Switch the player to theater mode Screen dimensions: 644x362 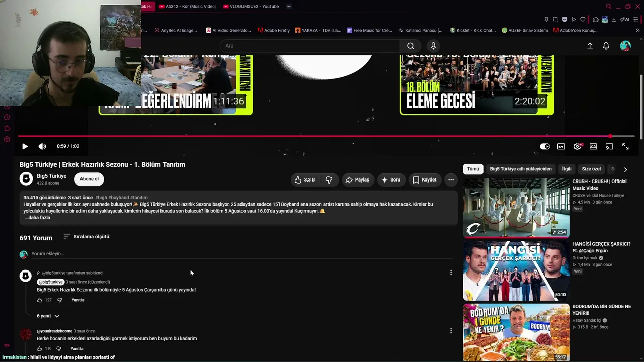tap(593, 146)
